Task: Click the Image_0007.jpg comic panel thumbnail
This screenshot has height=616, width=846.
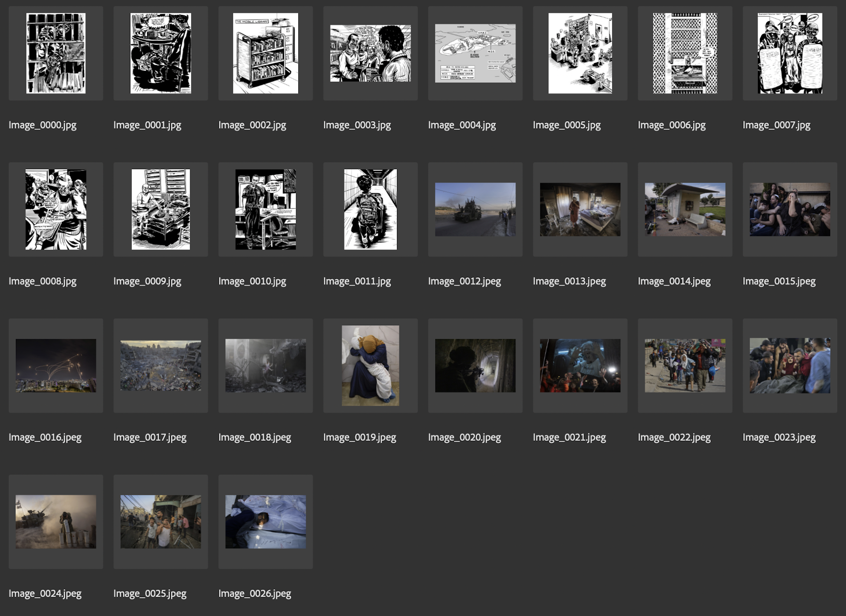Action: tap(789, 53)
